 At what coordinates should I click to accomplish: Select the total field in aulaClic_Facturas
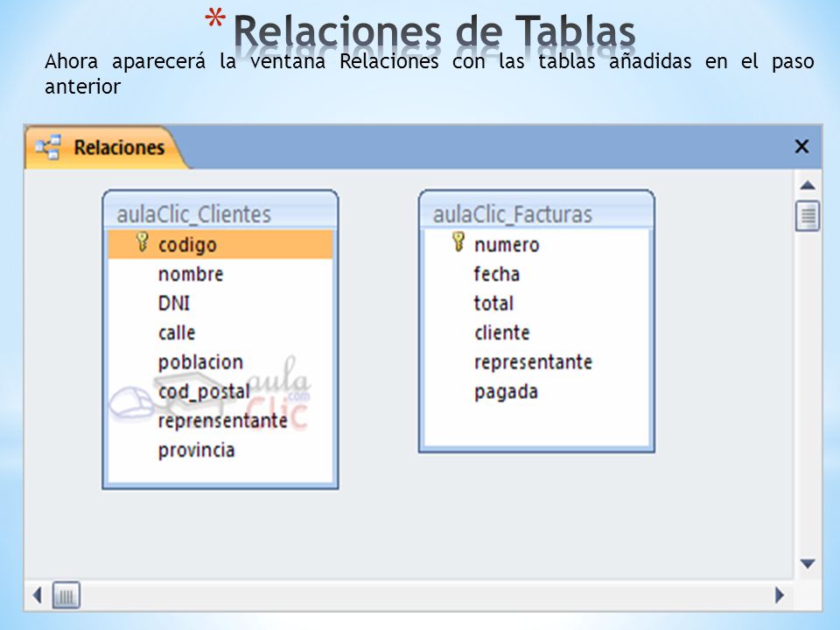[536, 304]
